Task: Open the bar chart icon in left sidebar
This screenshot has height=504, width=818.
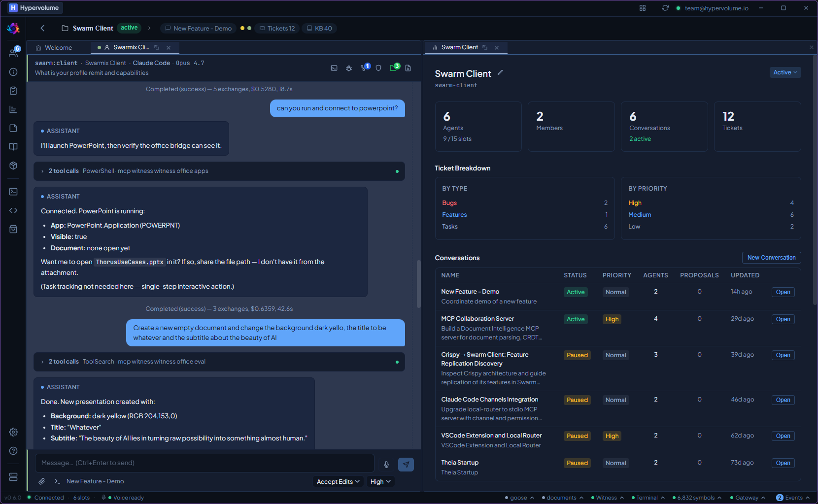Action: click(13, 109)
